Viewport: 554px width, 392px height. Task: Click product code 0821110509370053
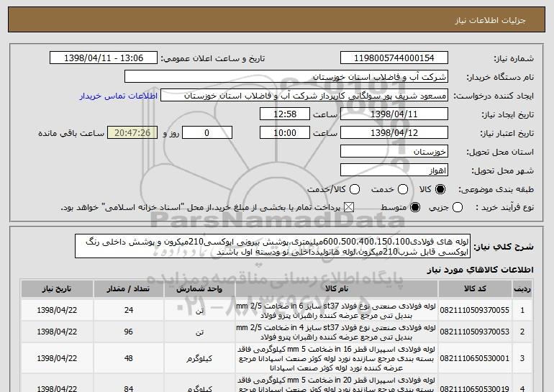[475, 332]
